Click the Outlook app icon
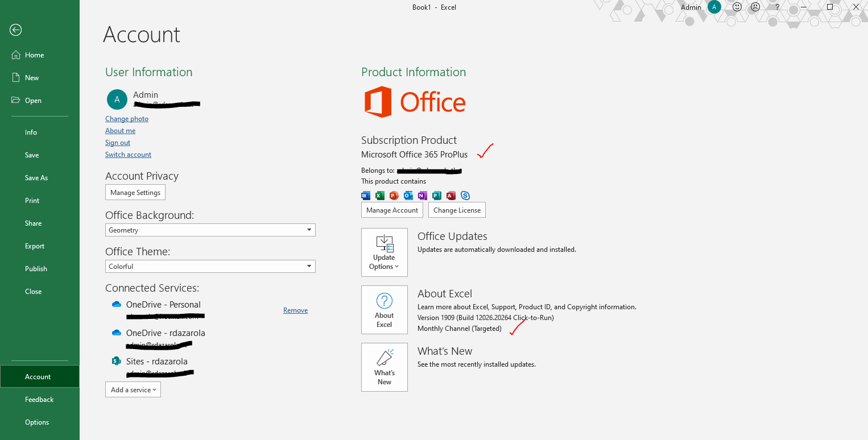 [x=408, y=196]
